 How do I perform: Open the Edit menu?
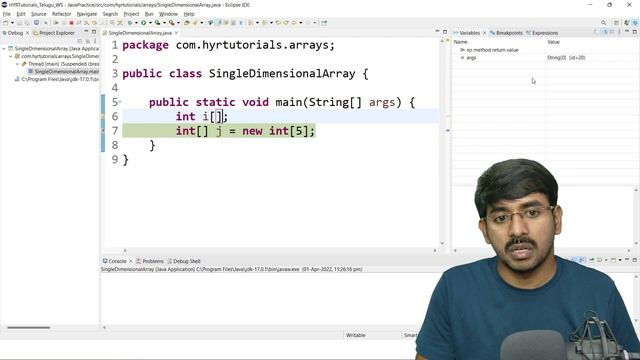pos(20,14)
